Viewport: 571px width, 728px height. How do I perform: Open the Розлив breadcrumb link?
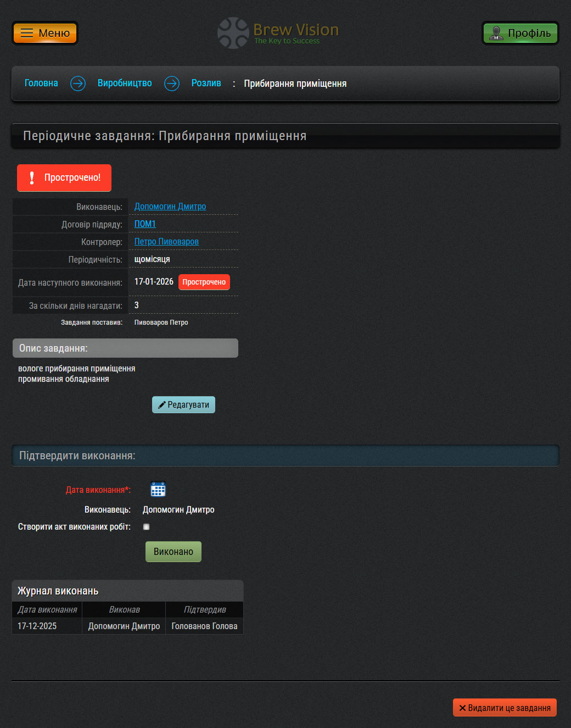[206, 84]
